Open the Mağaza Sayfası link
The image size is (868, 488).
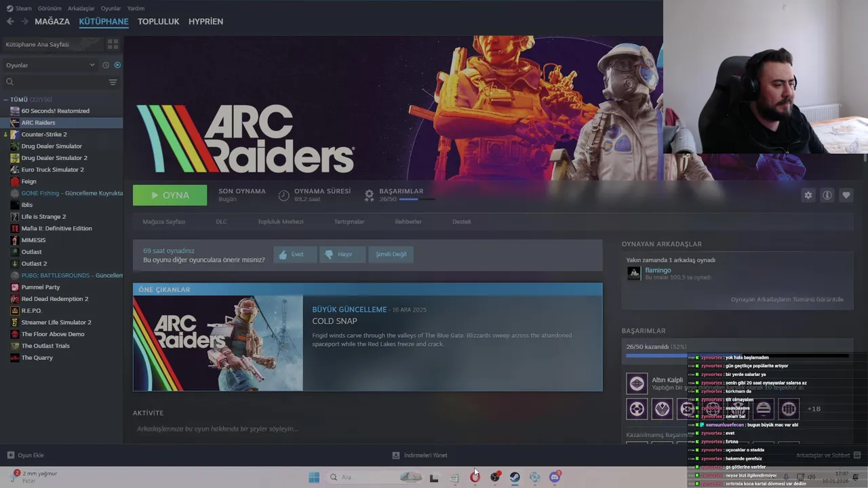[x=164, y=222]
